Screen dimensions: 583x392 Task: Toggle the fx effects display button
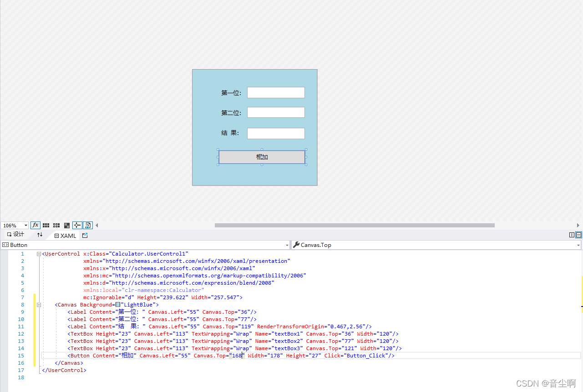coord(35,225)
